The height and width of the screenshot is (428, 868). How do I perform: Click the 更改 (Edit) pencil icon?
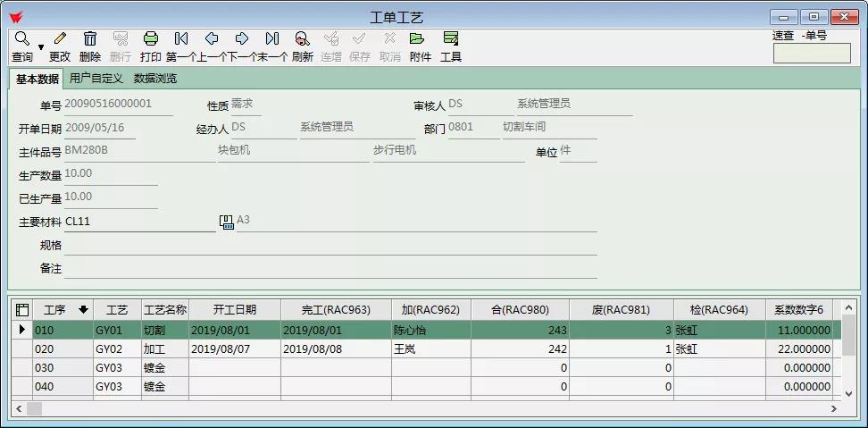coord(60,39)
